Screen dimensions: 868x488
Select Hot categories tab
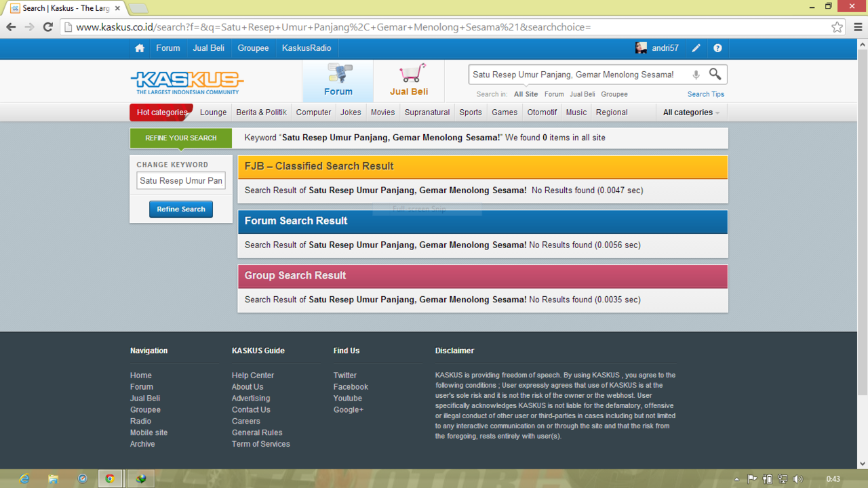tap(161, 113)
